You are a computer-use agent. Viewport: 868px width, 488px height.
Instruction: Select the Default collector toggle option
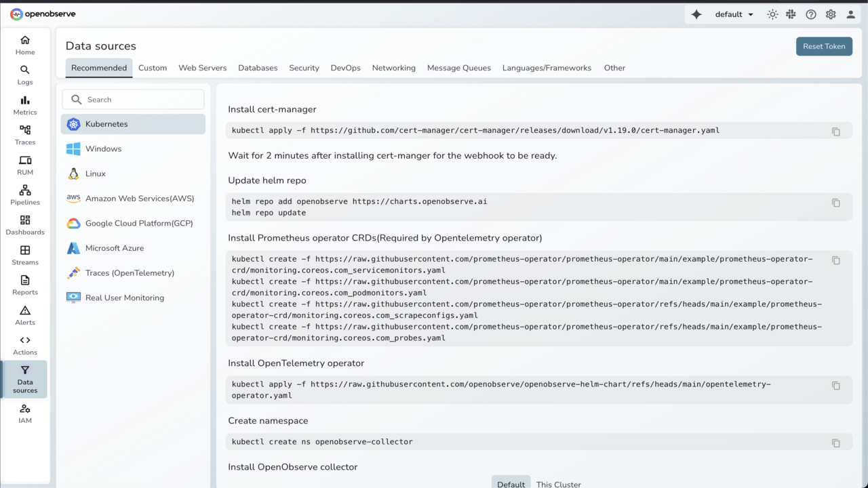pos(511,484)
